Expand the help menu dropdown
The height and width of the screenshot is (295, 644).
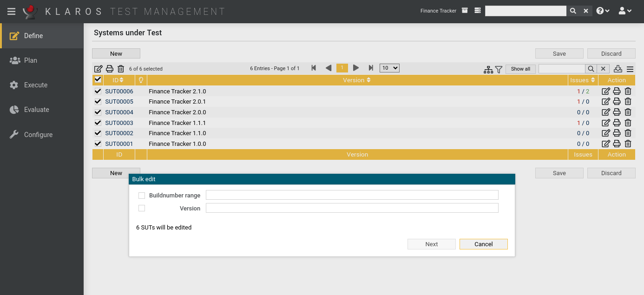[603, 11]
